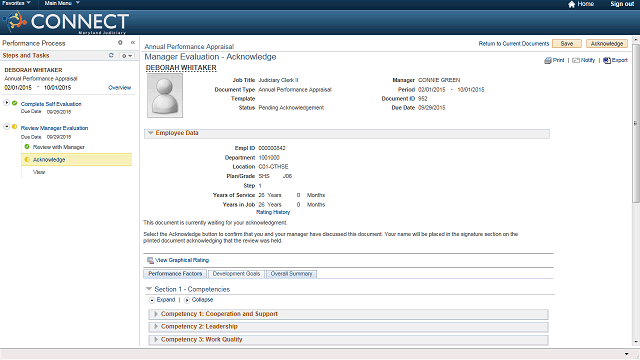Open the Steps and Tasks options dropdown
The width and height of the screenshot is (640, 360).
click(127, 56)
